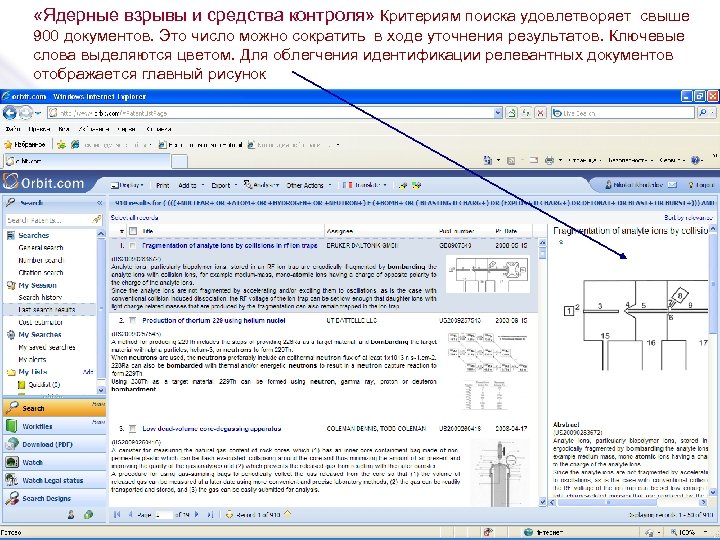Go to the previous results page
This screenshot has width=720, height=540.
[x=130, y=515]
